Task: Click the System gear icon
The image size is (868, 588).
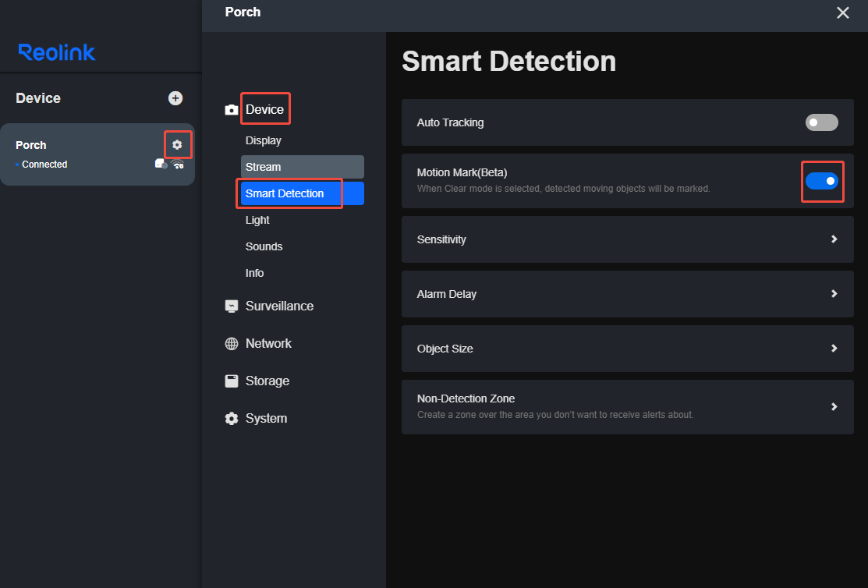Action: (x=232, y=418)
